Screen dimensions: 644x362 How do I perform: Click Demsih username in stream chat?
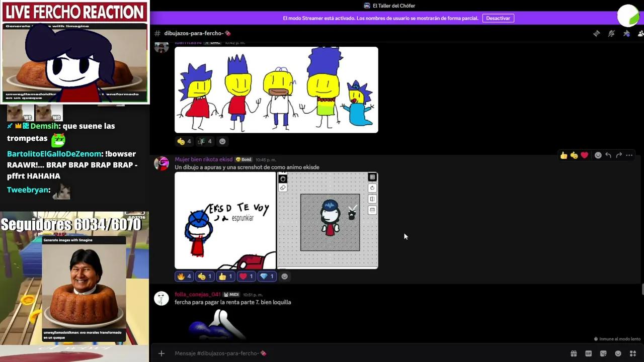(44, 126)
